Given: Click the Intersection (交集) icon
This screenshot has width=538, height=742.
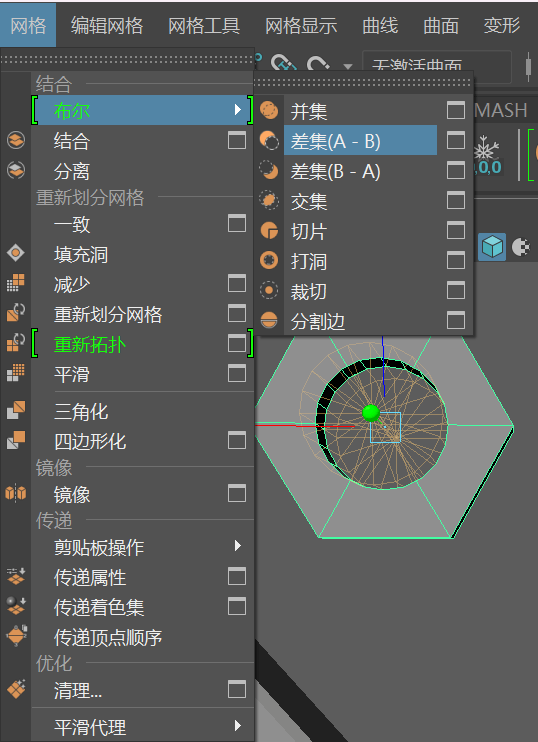Looking at the screenshot, I should [x=269, y=200].
